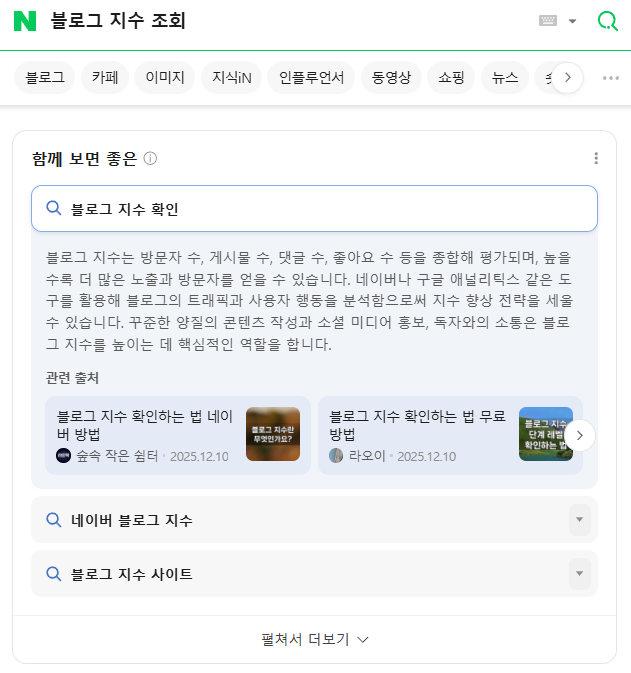
Task: Click the 함께 보면 좋은 heading
Action: pos(84,159)
